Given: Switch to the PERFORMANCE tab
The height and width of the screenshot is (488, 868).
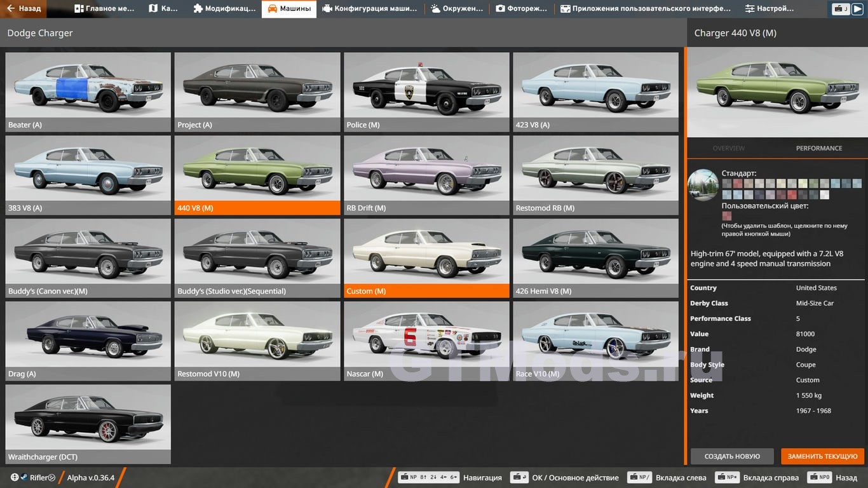Looking at the screenshot, I should pos(819,148).
